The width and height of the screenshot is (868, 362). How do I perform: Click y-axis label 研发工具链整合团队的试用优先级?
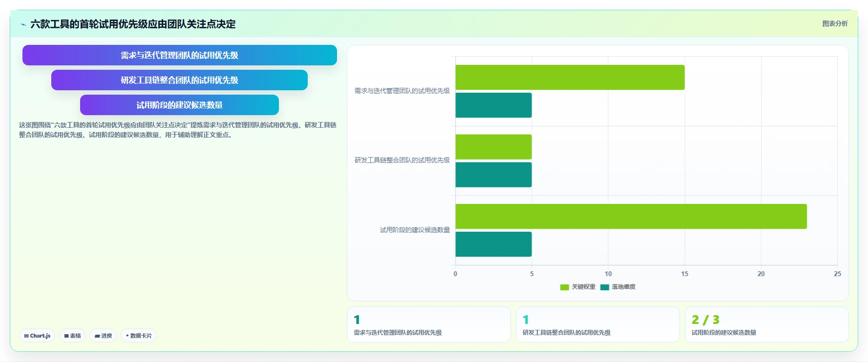pyautogui.click(x=402, y=160)
